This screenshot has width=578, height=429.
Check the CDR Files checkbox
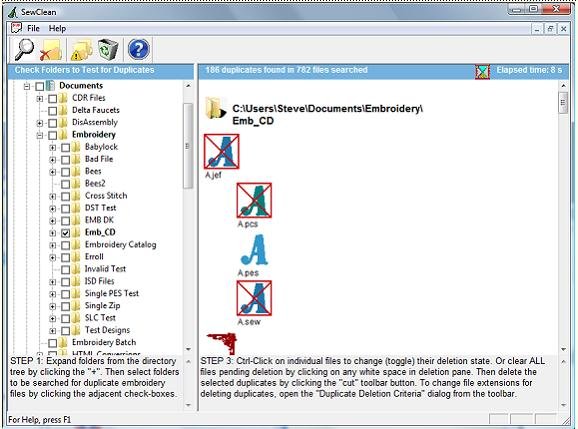(53, 99)
